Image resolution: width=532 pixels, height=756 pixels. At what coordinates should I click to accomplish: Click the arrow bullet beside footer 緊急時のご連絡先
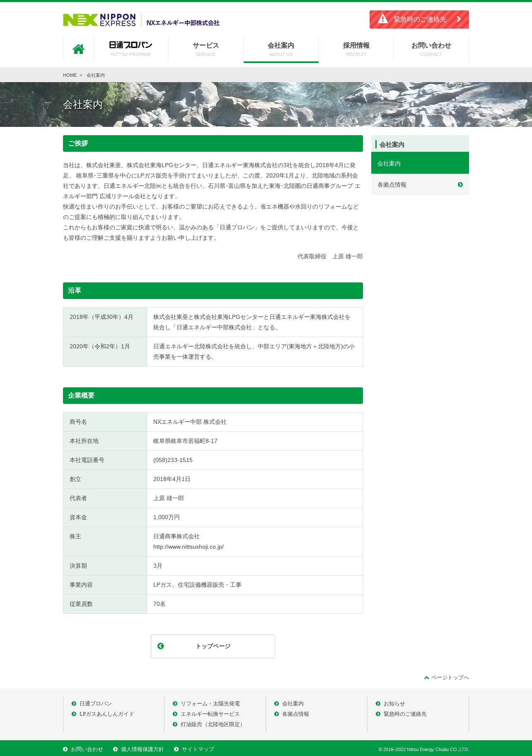(378, 714)
